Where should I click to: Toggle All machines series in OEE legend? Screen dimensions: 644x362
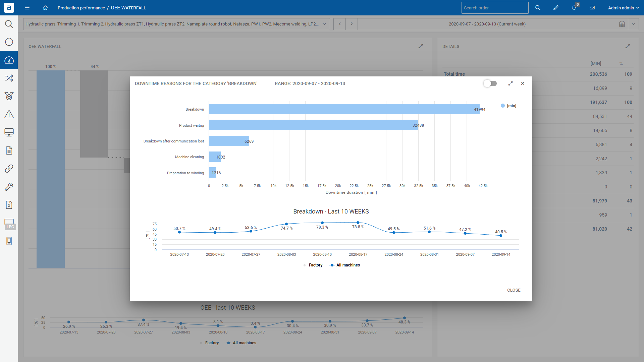241,343
